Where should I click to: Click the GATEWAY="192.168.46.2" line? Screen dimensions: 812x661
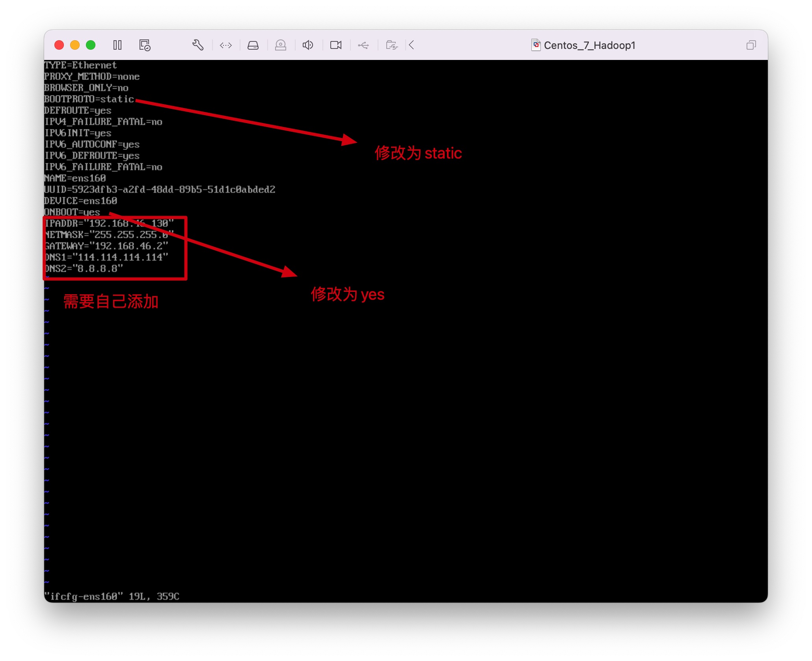click(x=106, y=246)
